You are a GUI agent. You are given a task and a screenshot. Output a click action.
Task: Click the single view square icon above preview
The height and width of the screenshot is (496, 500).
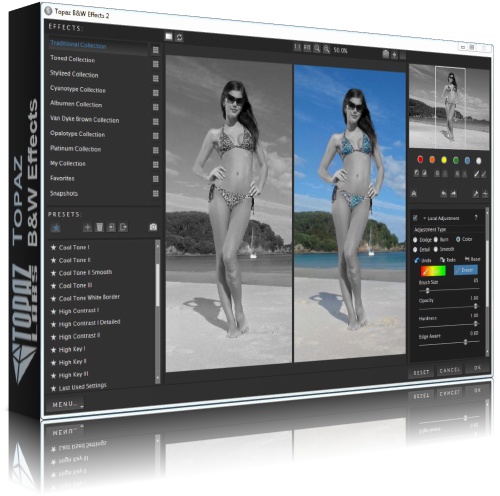[169, 36]
